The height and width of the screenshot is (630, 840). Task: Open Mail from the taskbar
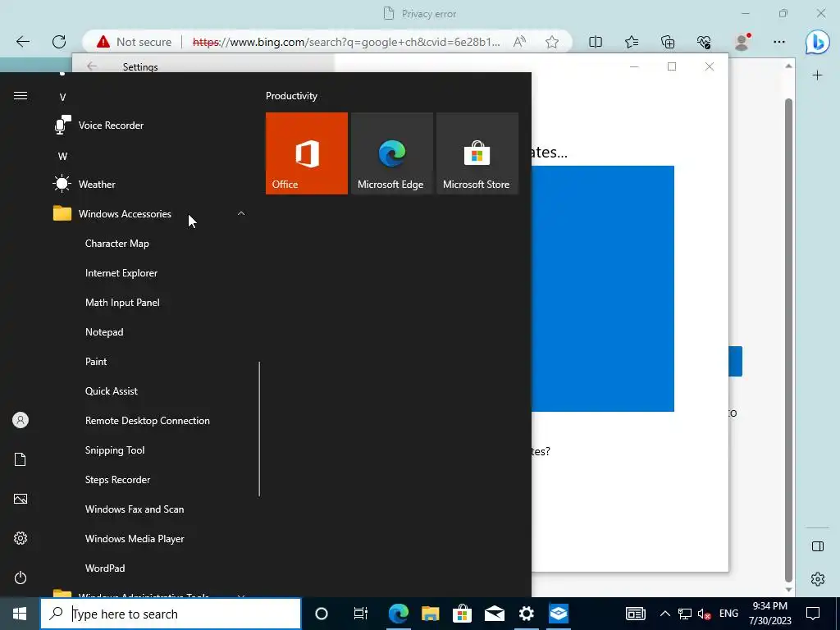pos(495,614)
